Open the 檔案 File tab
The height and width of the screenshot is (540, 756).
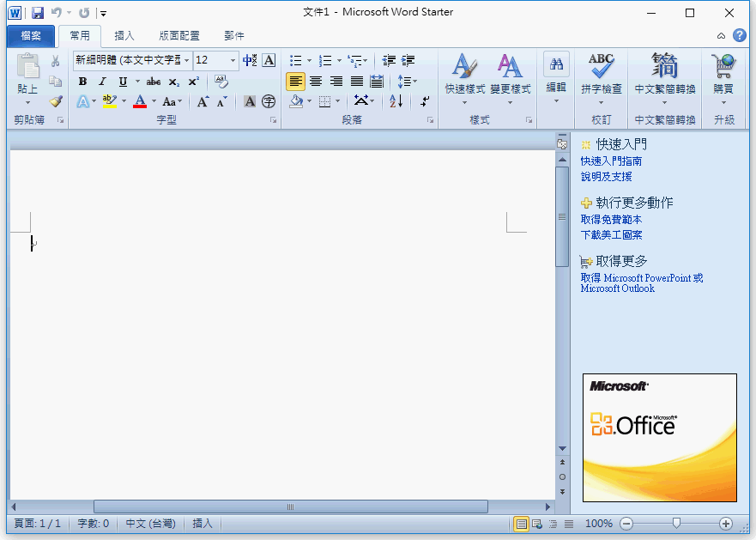(x=31, y=36)
